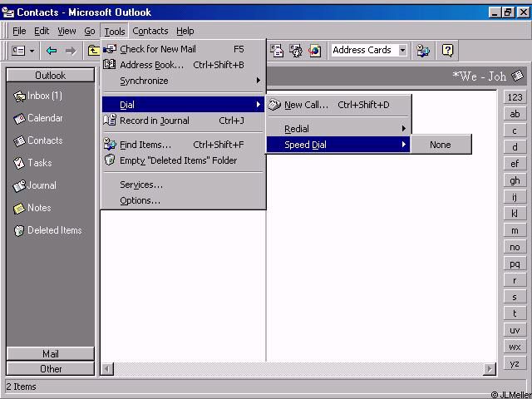532x399 pixels.
Task: Choose New Call menu entry
Action: tap(338, 106)
